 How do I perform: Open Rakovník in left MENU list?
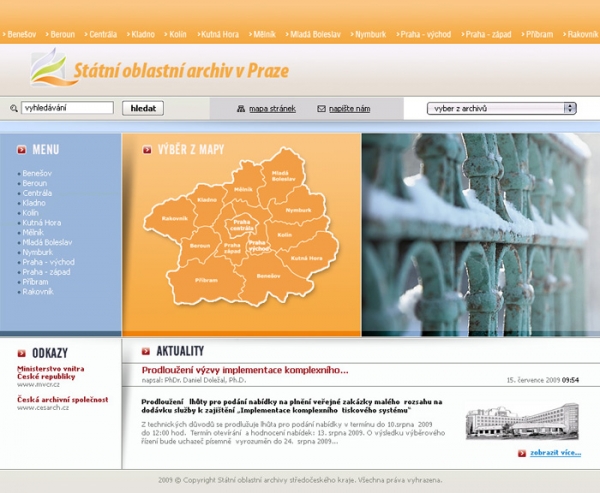pyautogui.click(x=38, y=292)
